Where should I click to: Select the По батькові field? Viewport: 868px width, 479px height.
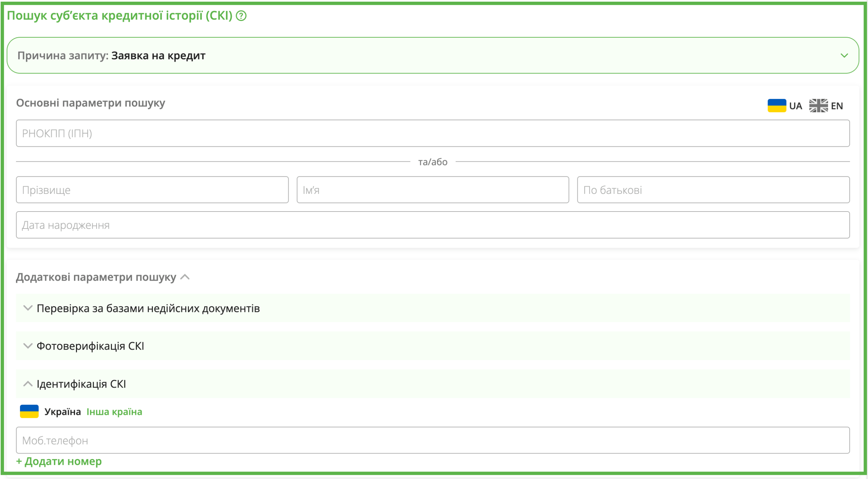713,190
